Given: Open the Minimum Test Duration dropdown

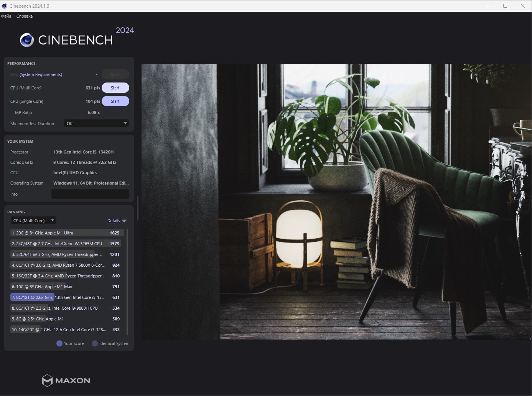Looking at the screenshot, I should [x=97, y=124].
